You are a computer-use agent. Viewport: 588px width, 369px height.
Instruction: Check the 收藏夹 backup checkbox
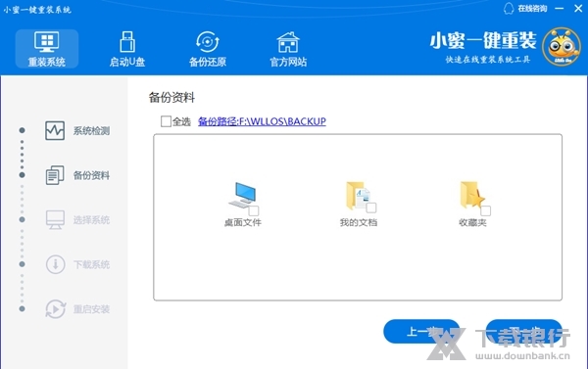point(486,210)
